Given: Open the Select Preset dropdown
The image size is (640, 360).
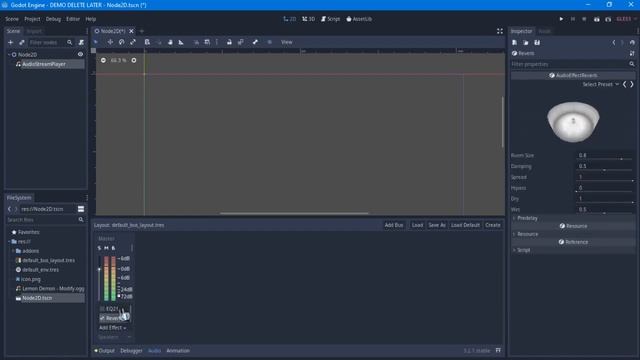Looking at the screenshot, I should (600, 84).
